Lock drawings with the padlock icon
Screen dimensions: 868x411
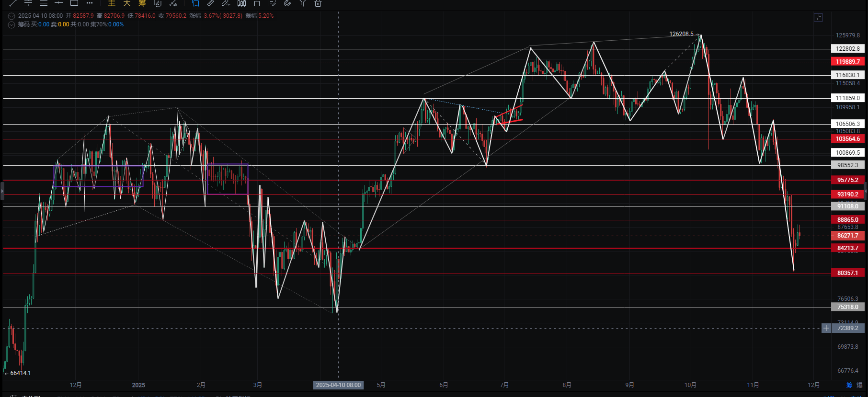257,3
